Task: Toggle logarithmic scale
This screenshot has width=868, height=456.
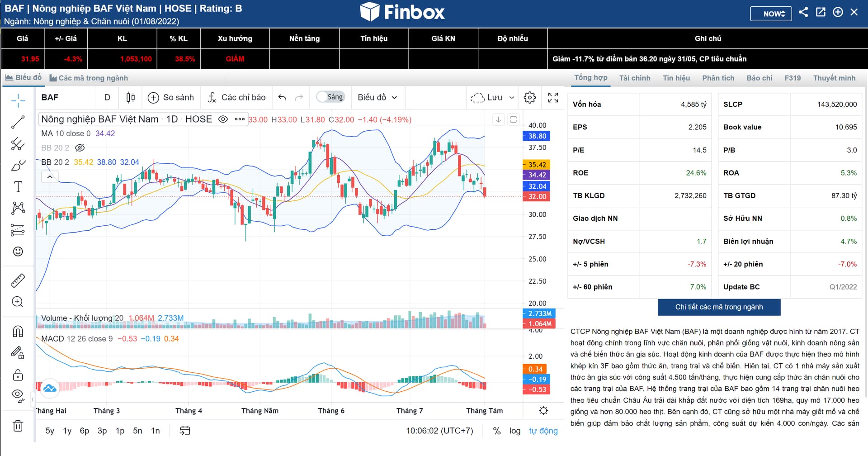Action: (515, 431)
